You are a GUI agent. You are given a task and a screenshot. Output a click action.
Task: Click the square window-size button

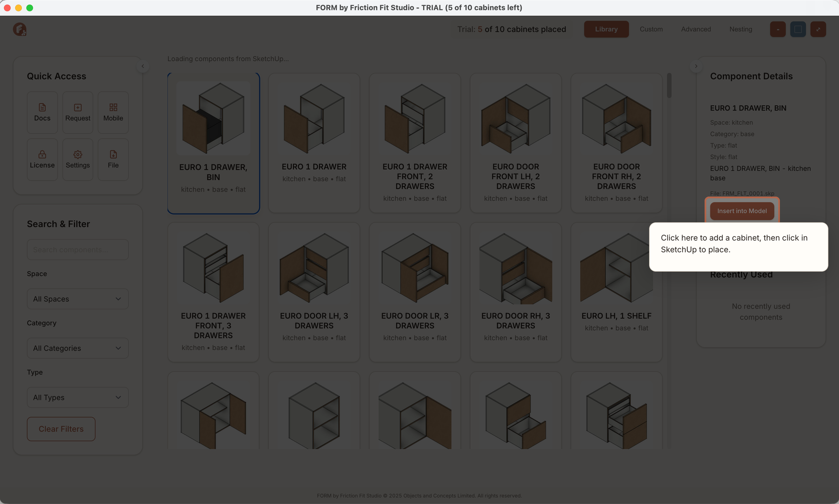point(798,29)
